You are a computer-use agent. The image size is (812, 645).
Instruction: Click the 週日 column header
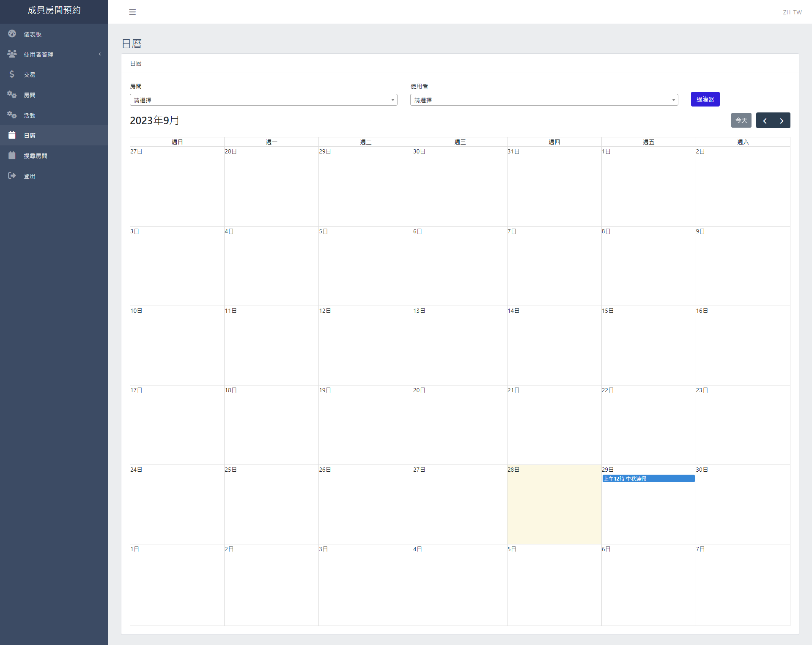[177, 142]
